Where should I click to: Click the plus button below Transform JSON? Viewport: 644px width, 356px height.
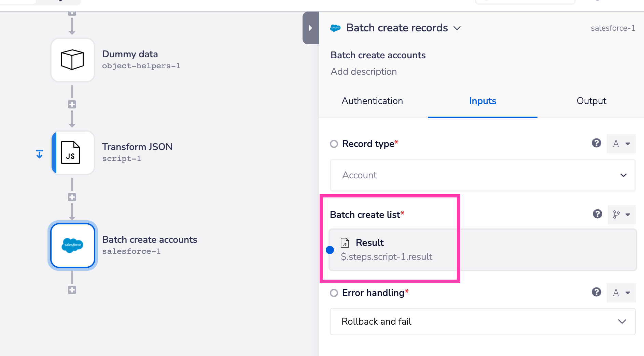pos(72,197)
